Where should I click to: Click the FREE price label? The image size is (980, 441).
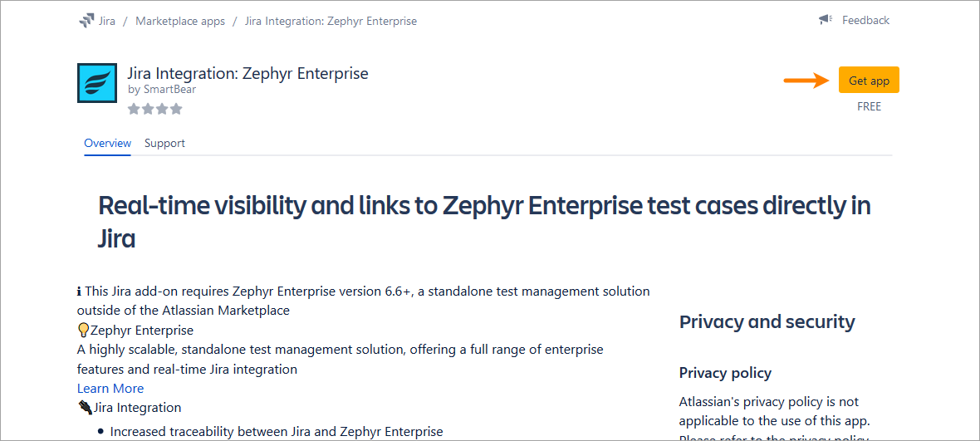[x=869, y=106]
